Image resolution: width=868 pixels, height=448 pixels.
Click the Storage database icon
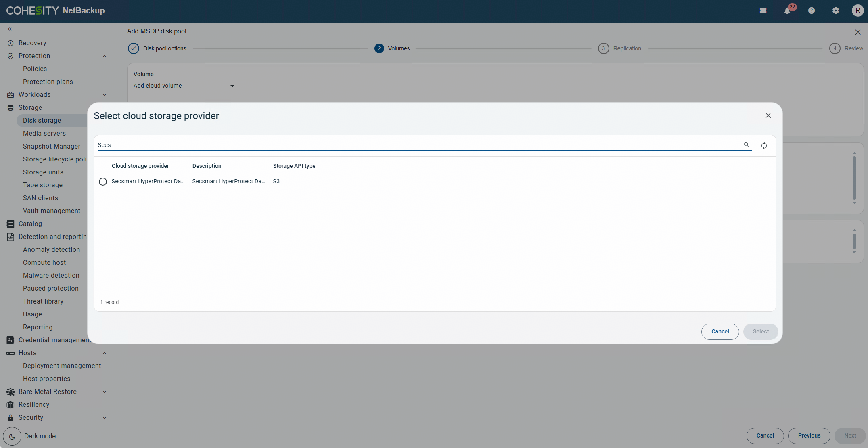[10, 107]
